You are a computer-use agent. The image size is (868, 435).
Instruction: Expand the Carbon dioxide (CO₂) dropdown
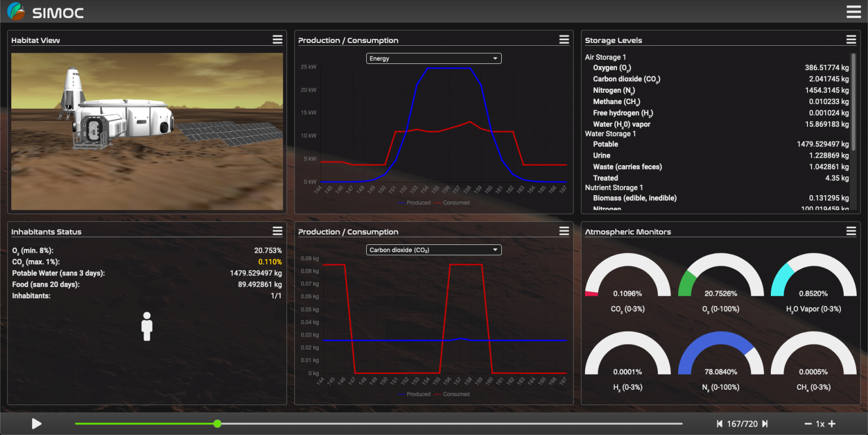(x=433, y=249)
